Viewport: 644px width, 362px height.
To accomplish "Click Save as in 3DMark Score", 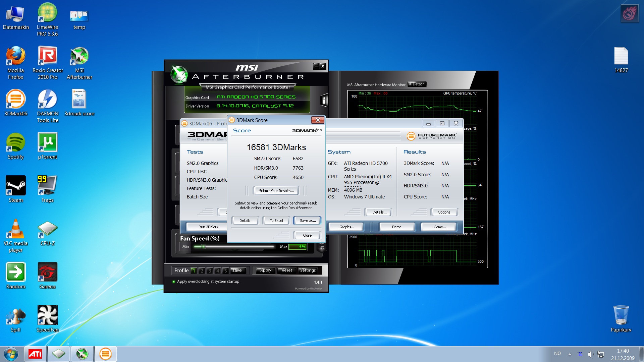I will click(x=307, y=221).
